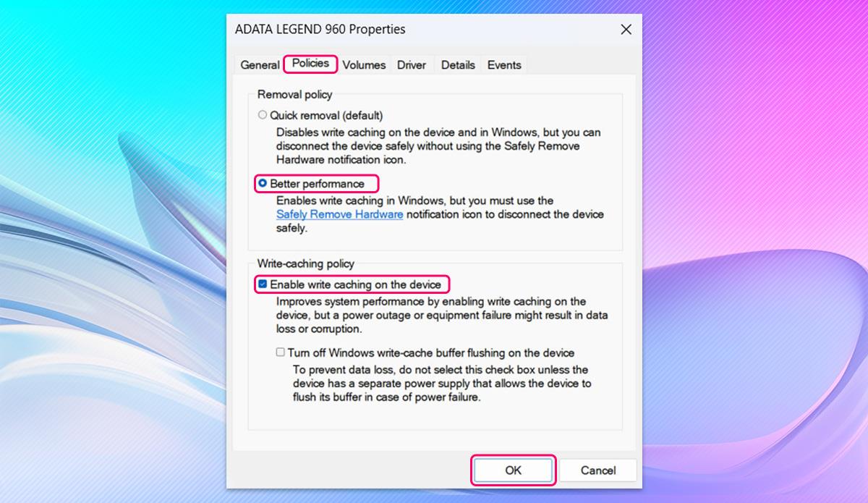The image size is (868, 503).
Task: Select the Policies tab
Action: [310, 63]
